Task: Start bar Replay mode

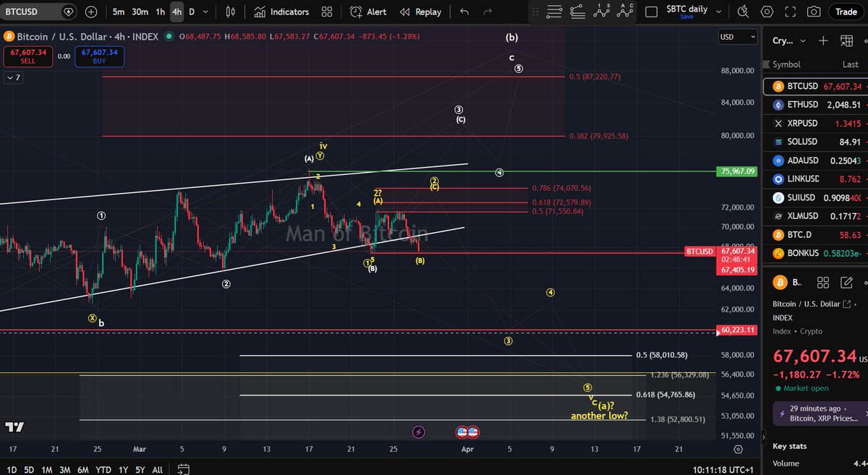Action: pos(420,12)
